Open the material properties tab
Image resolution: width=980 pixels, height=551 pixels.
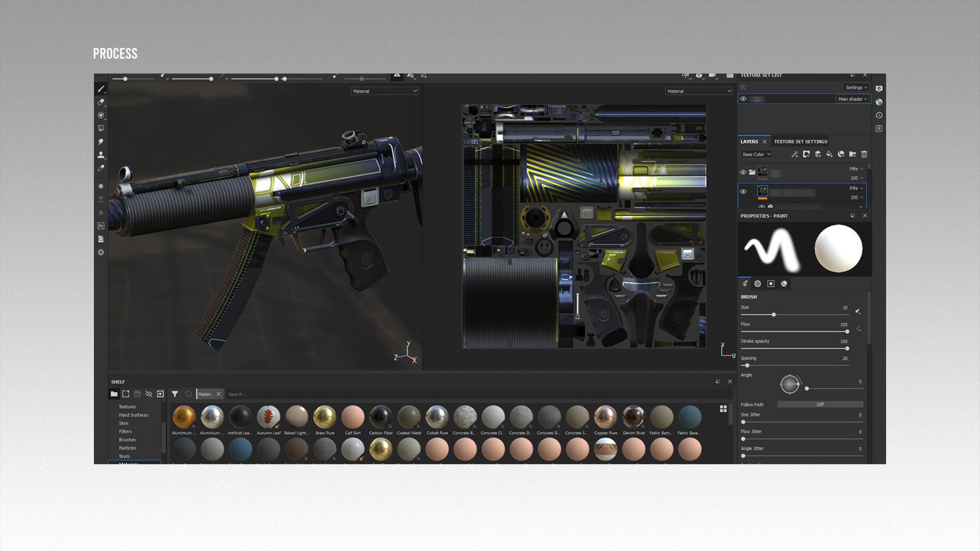point(784,284)
